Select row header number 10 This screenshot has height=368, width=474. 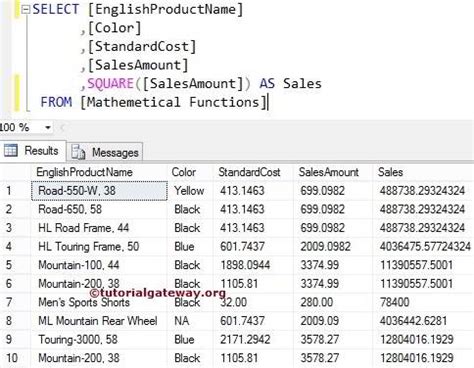tap(15, 358)
